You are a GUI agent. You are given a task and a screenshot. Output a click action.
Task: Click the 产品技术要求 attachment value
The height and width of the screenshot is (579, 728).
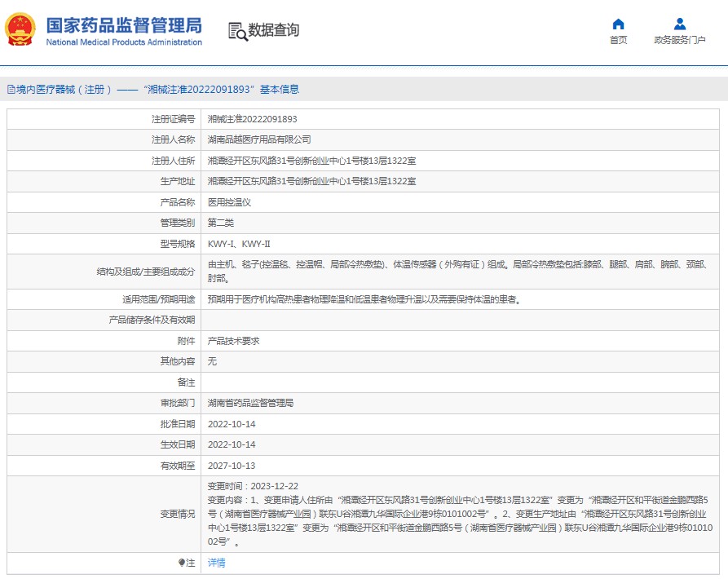[233, 341]
